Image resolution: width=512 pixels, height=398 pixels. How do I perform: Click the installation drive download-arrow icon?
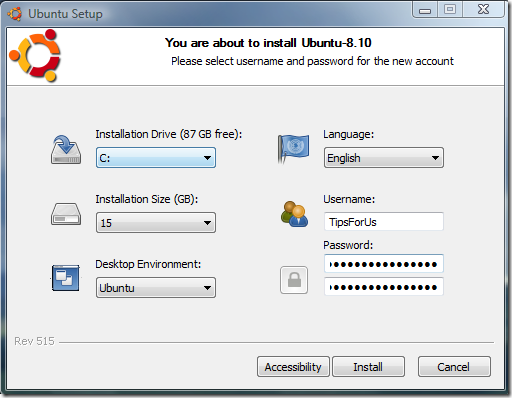coord(66,150)
